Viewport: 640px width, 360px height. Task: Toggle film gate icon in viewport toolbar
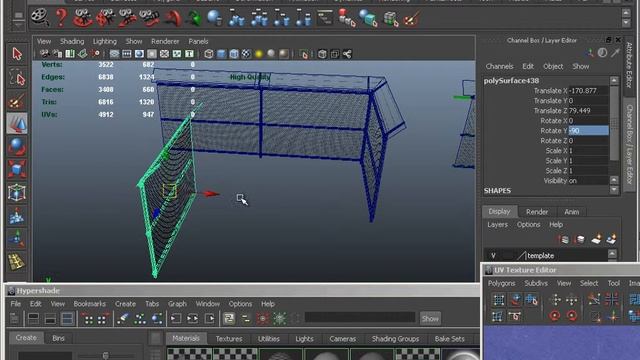pos(127,54)
